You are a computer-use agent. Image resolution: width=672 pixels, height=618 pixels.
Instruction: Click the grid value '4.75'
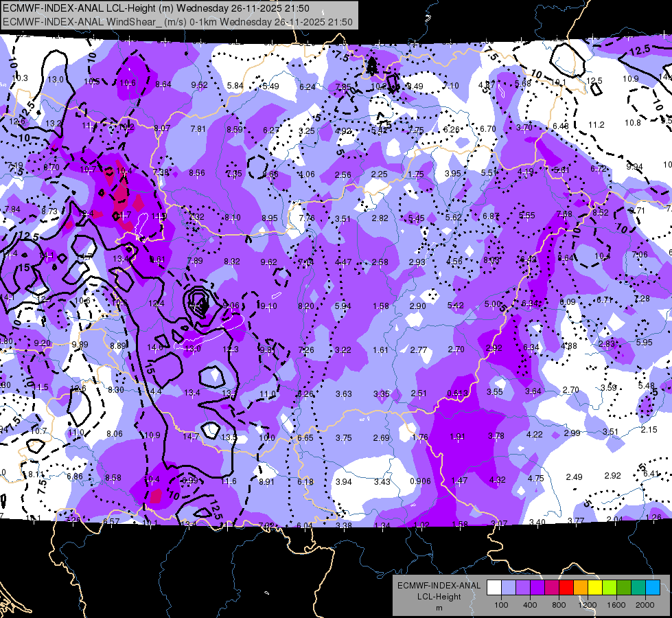point(535,478)
